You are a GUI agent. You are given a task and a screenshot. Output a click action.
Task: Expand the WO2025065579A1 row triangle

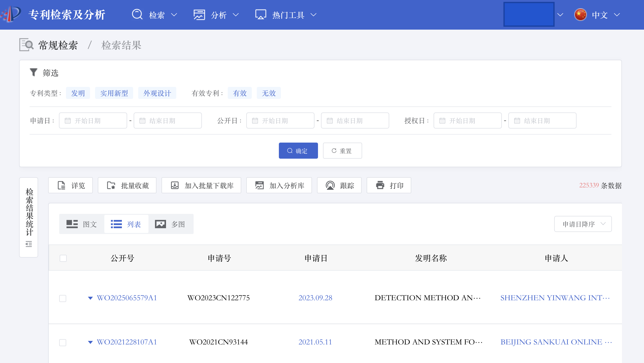tap(90, 298)
